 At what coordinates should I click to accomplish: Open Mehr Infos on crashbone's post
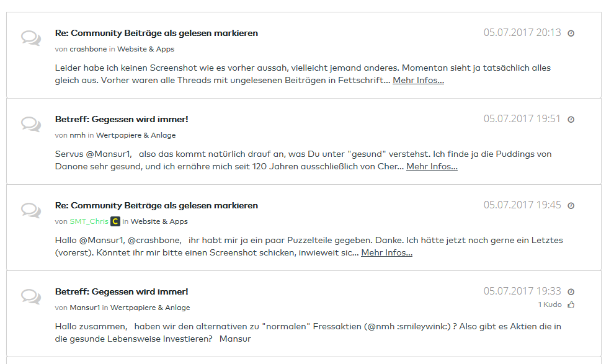(417, 80)
